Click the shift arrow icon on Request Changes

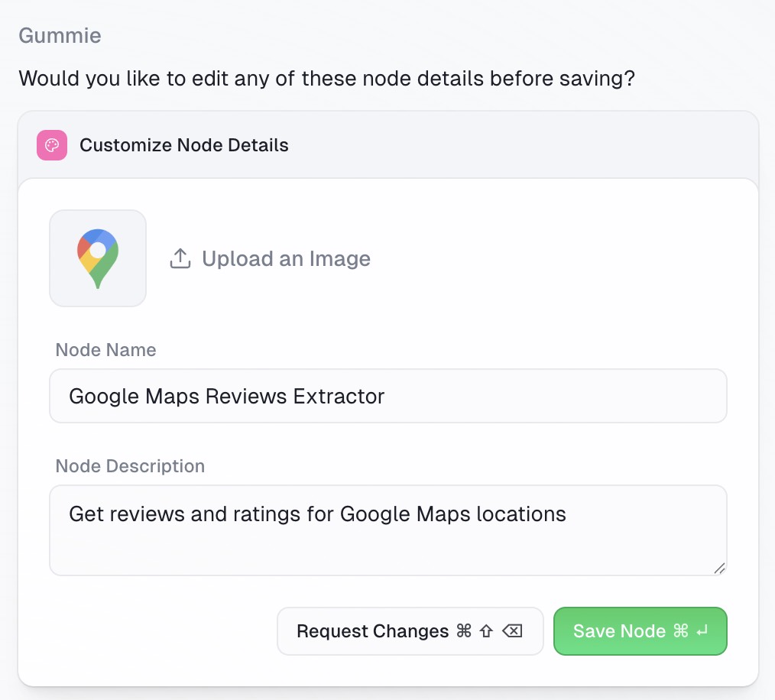(485, 630)
